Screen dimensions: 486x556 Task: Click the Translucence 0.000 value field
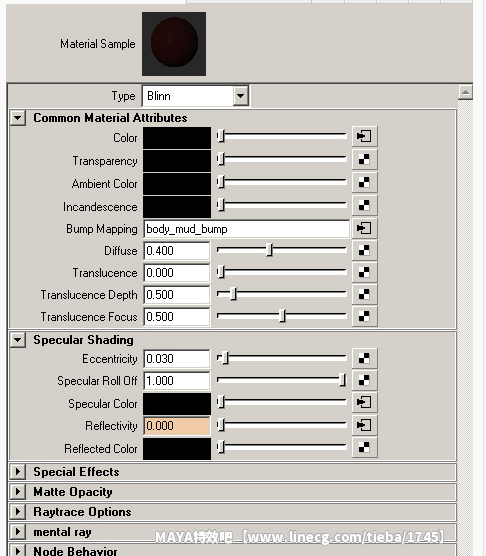177,273
